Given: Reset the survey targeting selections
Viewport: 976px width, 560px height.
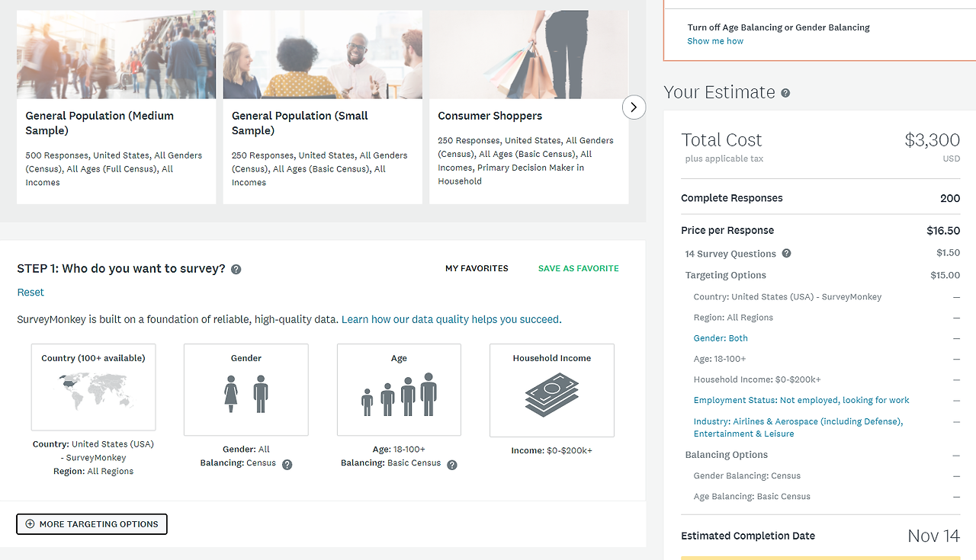Looking at the screenshot, I should tap(30, 292).
